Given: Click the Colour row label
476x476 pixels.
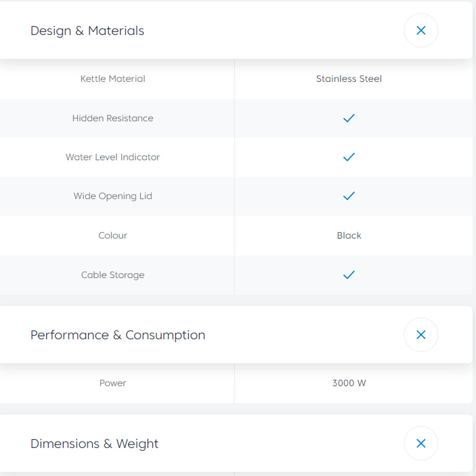Looking at the screenshot, I should [x=113, y=235].
